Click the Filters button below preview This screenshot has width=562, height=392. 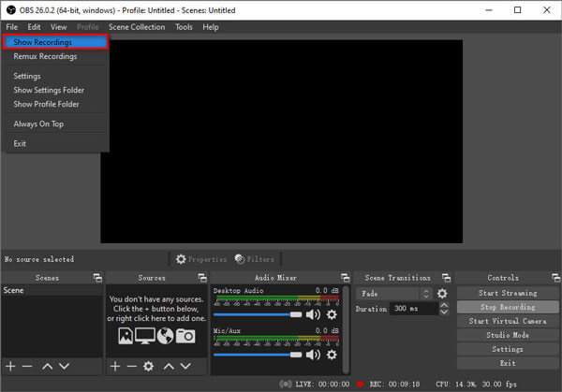255,259
